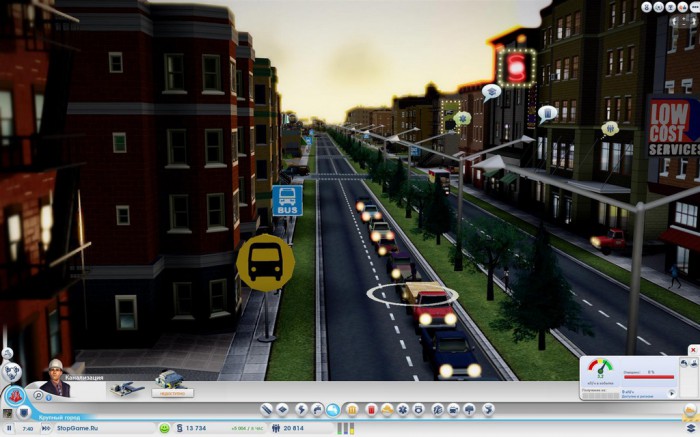This screenshot has width=700, height=437.
Task: Click the orange unavailable label button
Action: coord(172,393)
